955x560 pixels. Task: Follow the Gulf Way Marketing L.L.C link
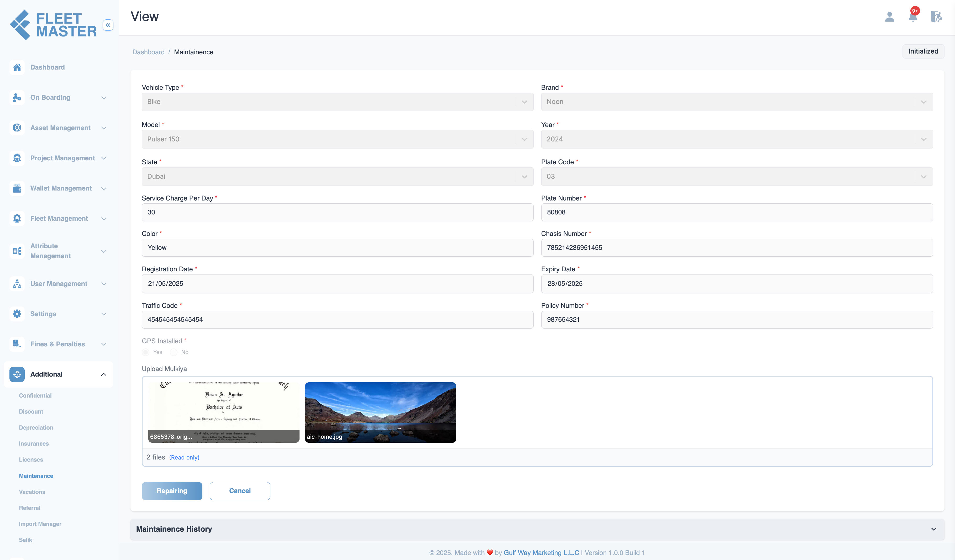click(541, 552)
